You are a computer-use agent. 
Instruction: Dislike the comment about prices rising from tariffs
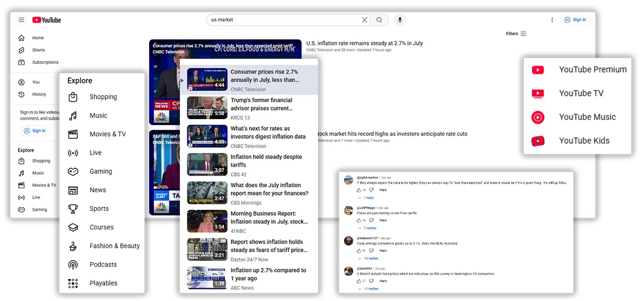tap(371, 220)
